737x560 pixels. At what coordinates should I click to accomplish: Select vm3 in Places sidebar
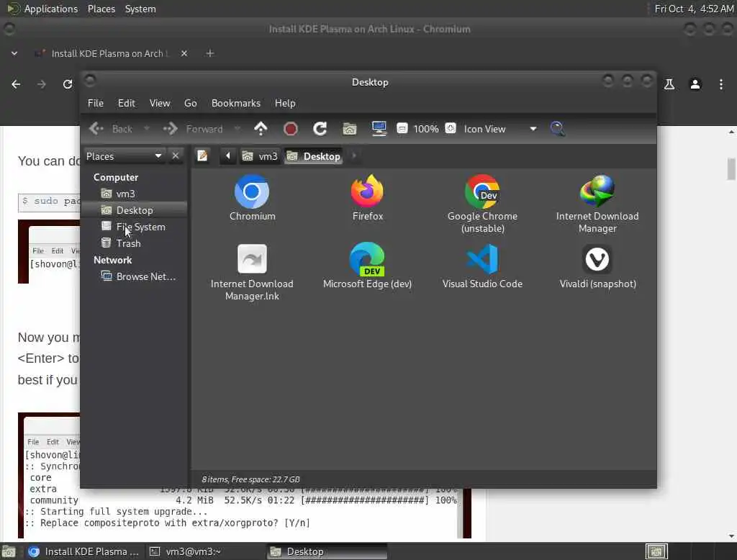(x=133, y=194)
